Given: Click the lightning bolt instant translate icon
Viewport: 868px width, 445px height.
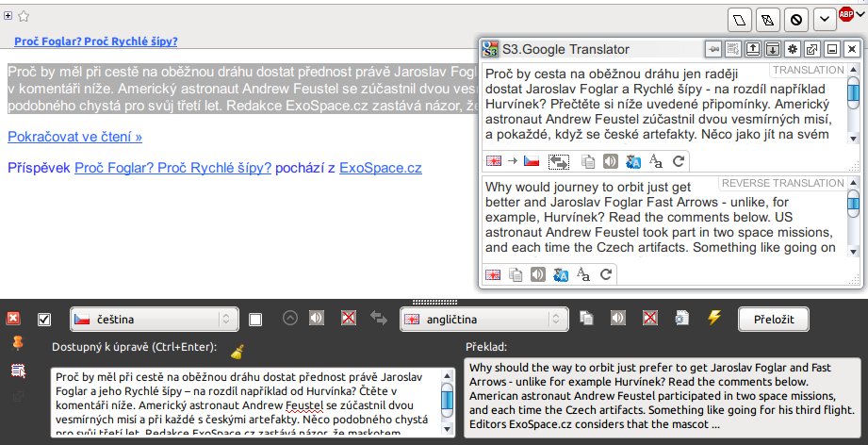Looking at the screenshot, I should pos(714,317).
